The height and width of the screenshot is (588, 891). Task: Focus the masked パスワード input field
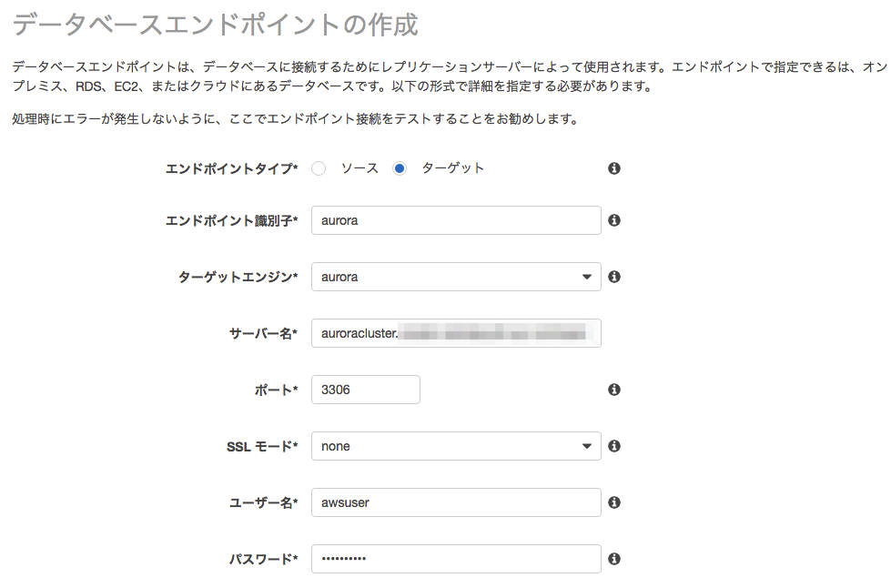point(455,559)
